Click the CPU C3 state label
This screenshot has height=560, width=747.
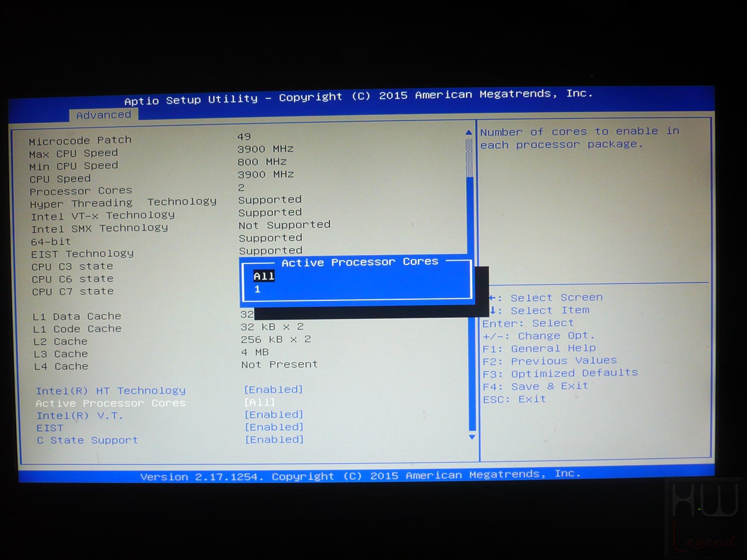(x=72, y=266)
